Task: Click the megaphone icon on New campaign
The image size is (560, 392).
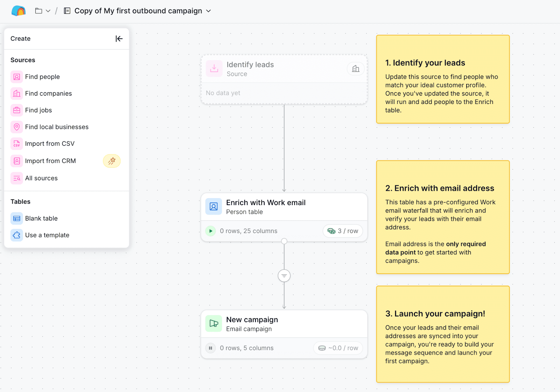Action: click(x=213, y=323)
